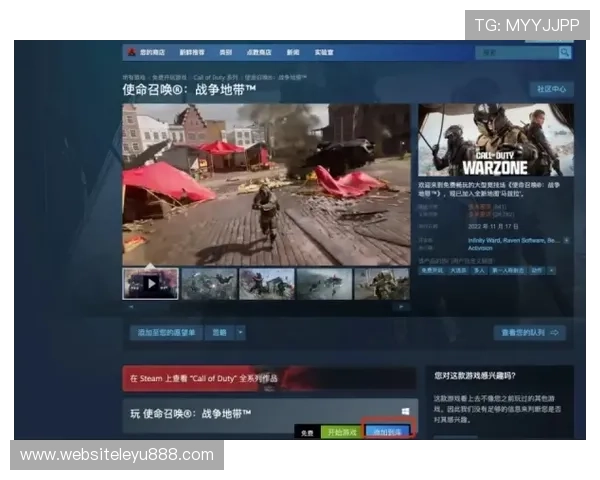Open the 实验室 tab

pyautogui.click(x=324, y=52)
